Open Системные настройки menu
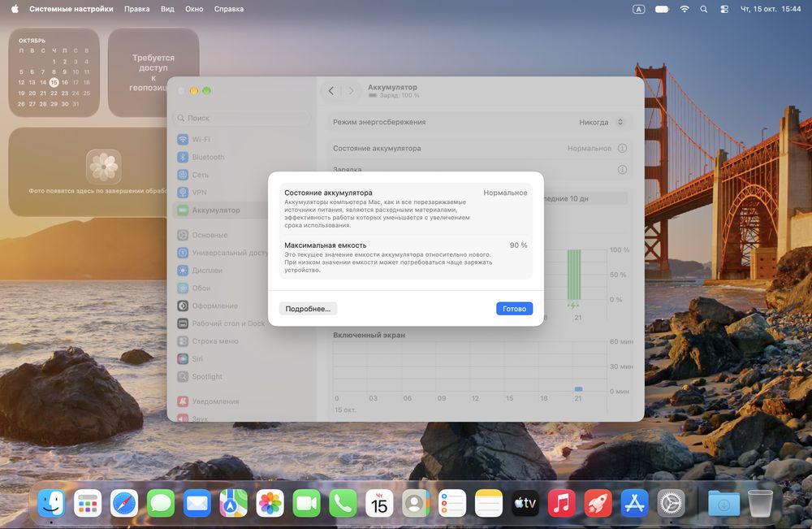The image size is (812, 529). [71, 9]
